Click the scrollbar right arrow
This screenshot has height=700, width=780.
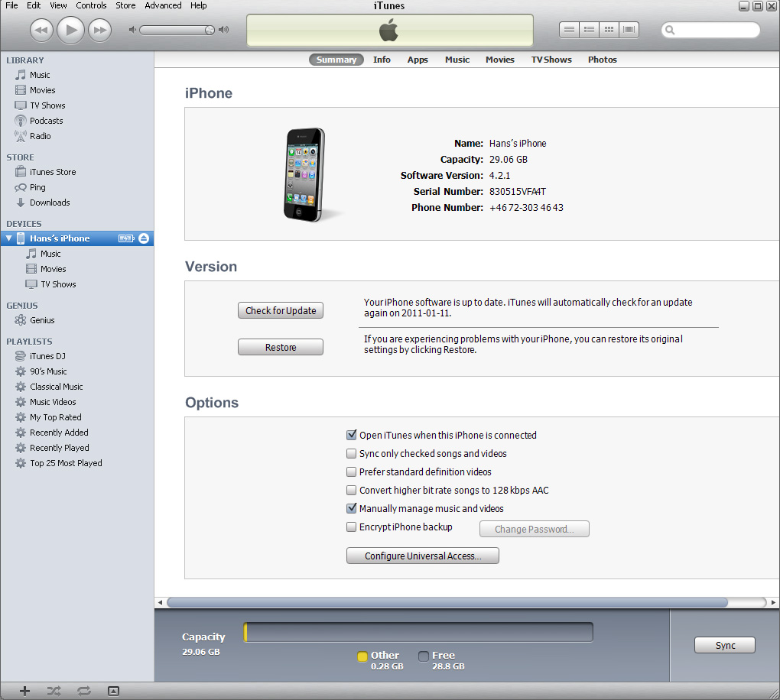point(774,602)
